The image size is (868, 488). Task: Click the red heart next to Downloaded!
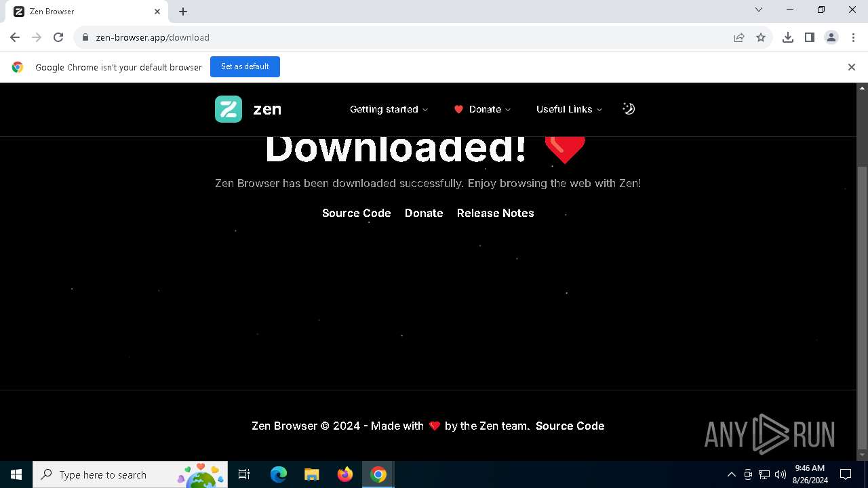(565, 149)
